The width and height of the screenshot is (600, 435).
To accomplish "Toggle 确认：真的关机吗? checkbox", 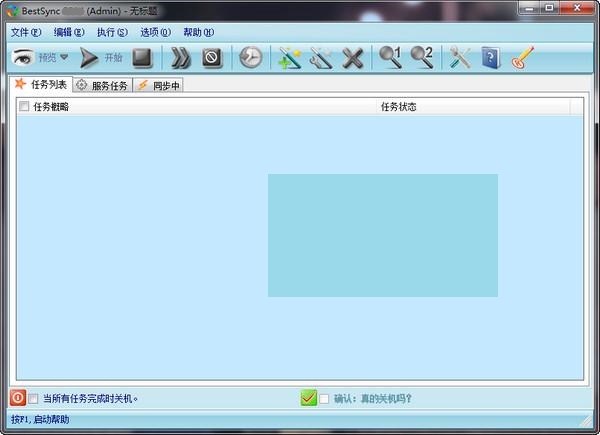I will pos(324,399).
